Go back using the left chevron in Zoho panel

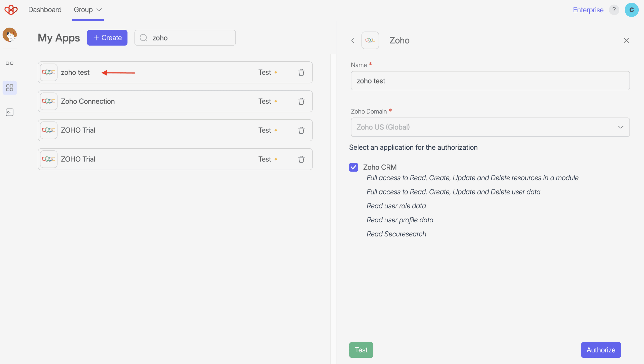[353, 40]
